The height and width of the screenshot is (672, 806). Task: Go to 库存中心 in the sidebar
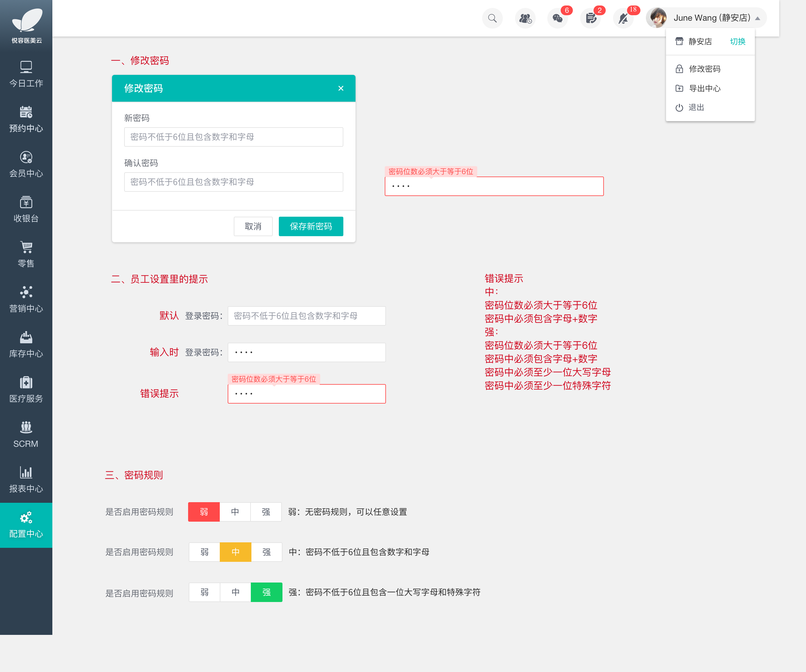point(26,345)
